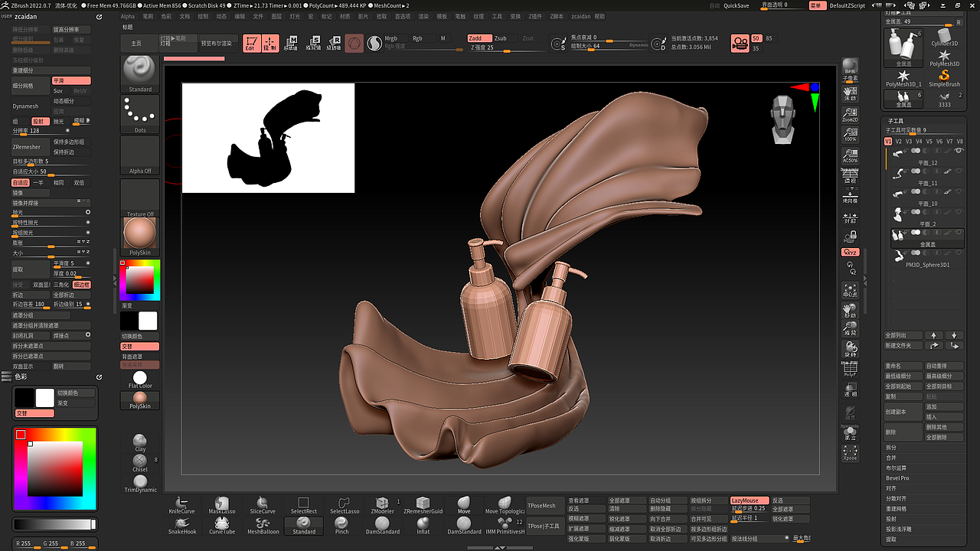
Task: Click the 重建细分 button
Action: pyautogui.click(x=51, y=70)
